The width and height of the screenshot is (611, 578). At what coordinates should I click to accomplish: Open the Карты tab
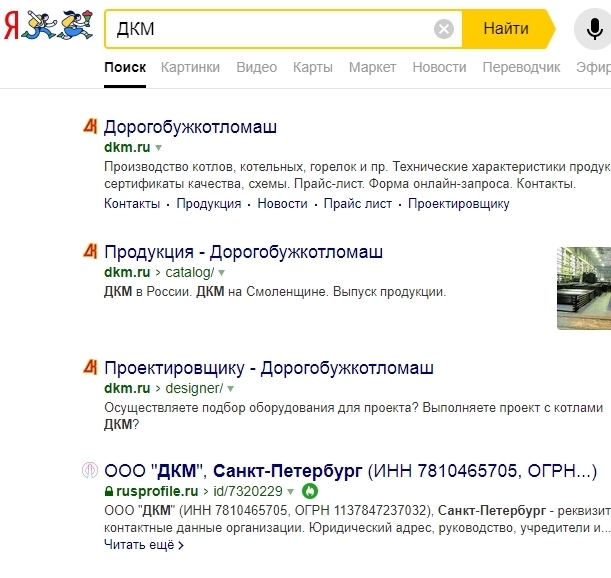(x=312, y=67)
